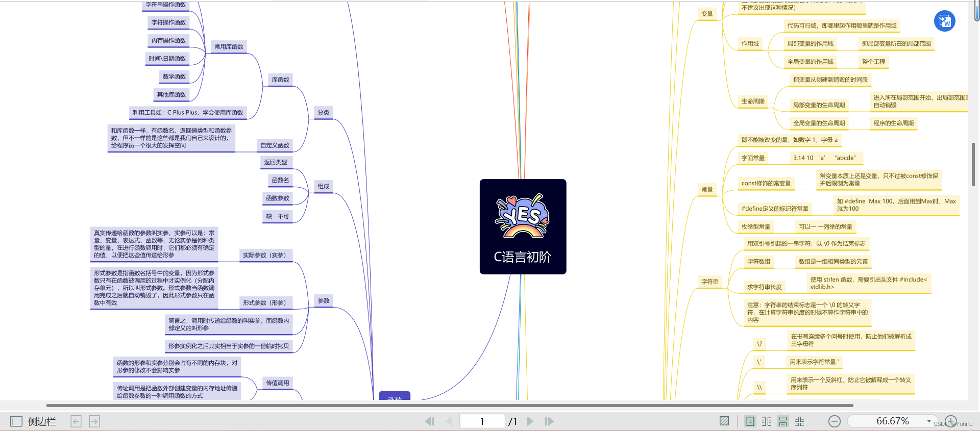Zoom out with the minus button
Screen dimensions: 980x431
pyautogui.click(x=835, y=421)
